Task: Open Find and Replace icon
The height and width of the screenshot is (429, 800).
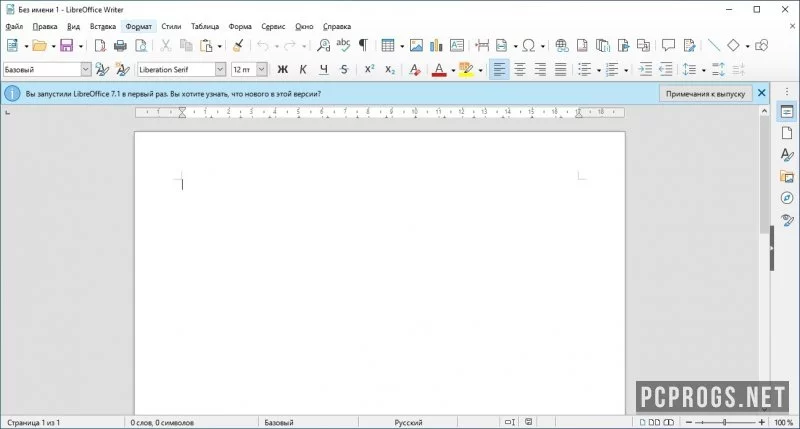Action: 323,45
